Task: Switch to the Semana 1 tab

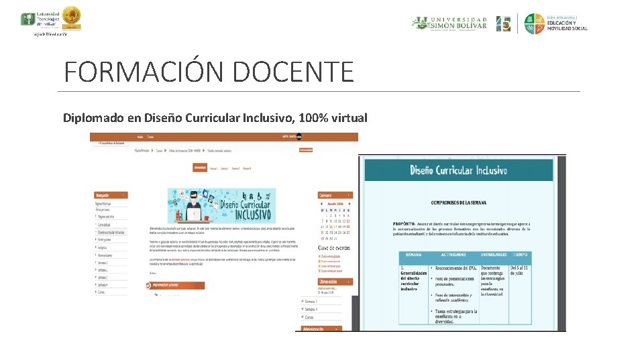Action: point(213,168)
